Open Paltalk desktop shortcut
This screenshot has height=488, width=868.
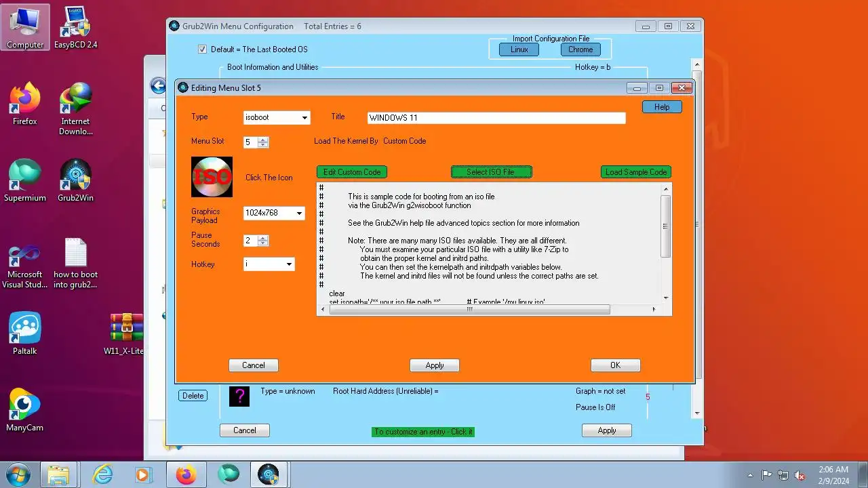[25, 334]
